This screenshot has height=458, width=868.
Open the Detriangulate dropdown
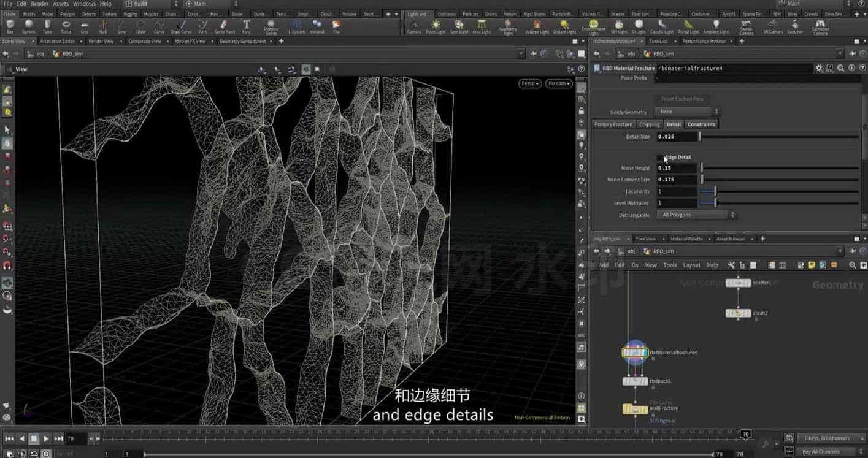pyautogui.click(x=696, y=215)
